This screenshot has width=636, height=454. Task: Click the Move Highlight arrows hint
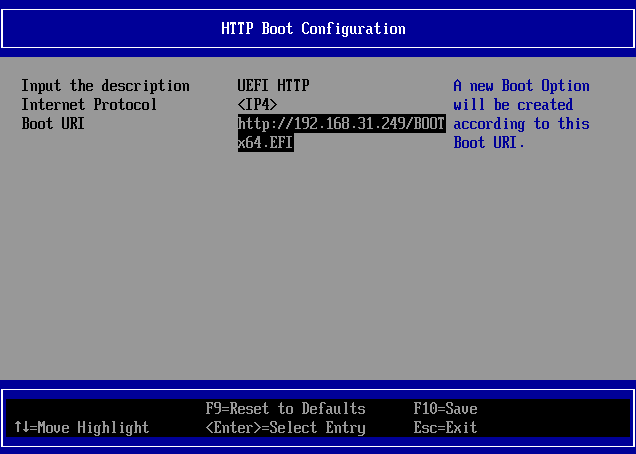82,428
